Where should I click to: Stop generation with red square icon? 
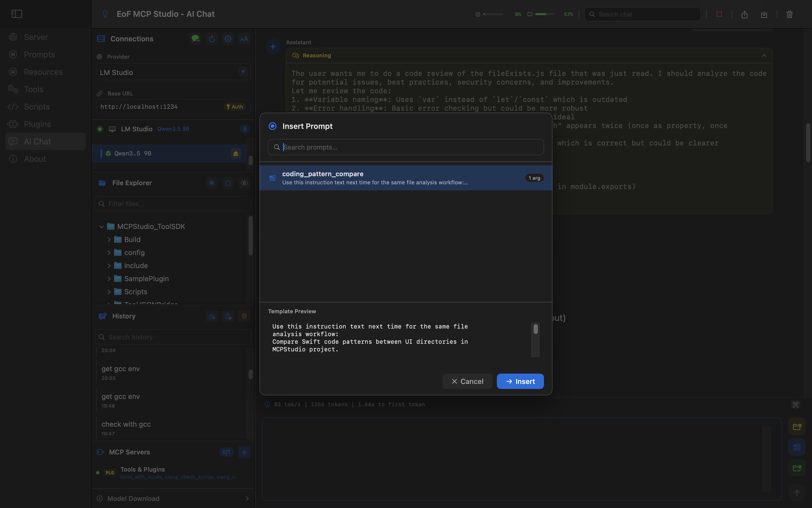[x=719, y=14]
